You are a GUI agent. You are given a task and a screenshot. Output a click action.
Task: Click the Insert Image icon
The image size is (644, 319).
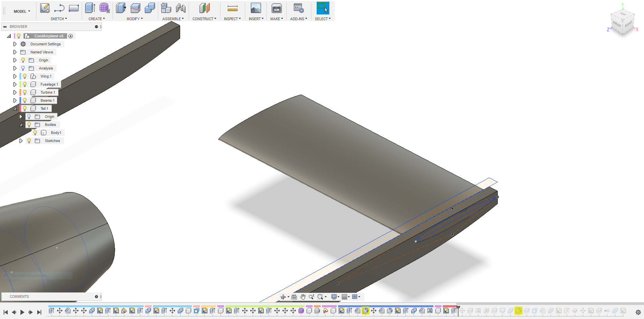(256, 8)
